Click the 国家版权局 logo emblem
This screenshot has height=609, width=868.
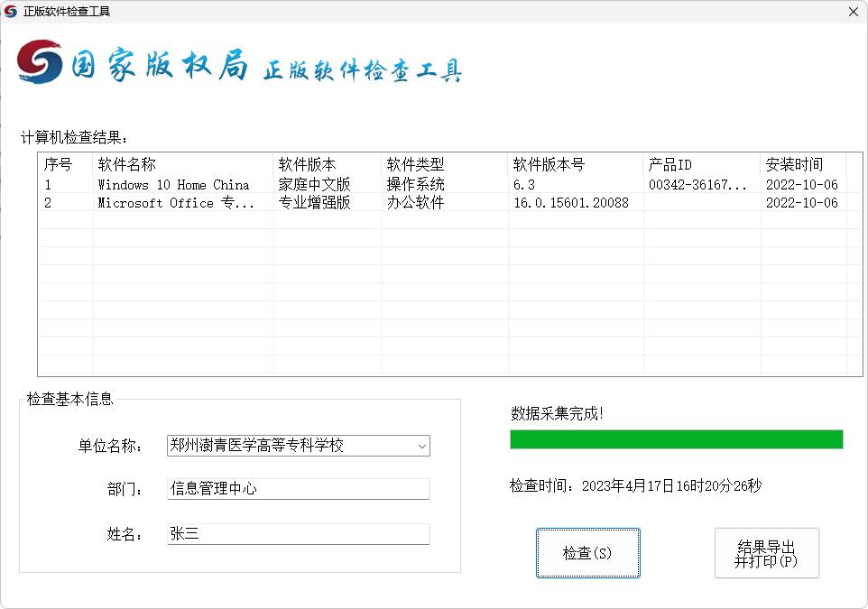40,62
